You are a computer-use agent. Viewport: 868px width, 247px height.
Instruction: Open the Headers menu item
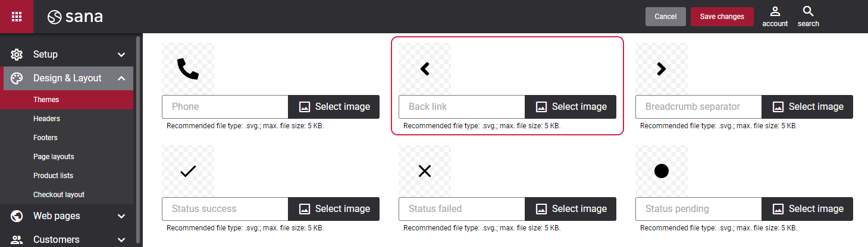pos(46,119)
